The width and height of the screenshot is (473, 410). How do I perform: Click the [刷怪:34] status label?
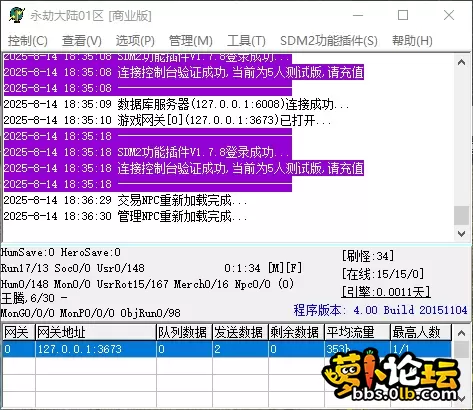click(368, 256)
